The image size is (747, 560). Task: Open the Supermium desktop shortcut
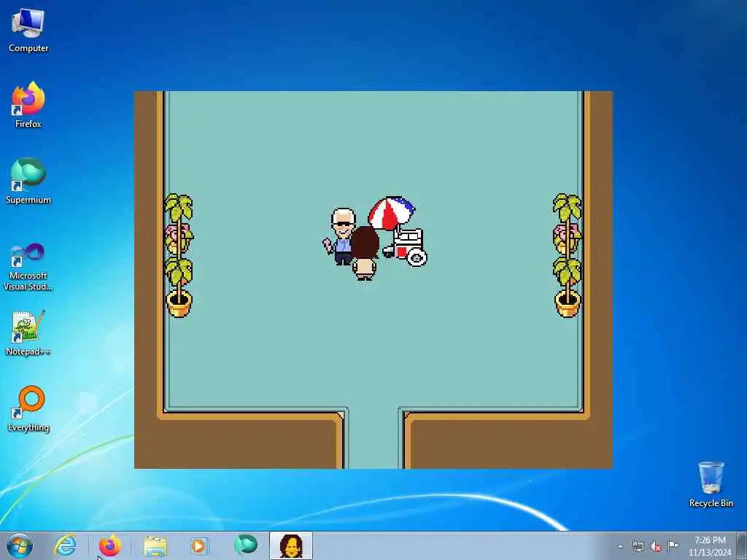point(28,181)
